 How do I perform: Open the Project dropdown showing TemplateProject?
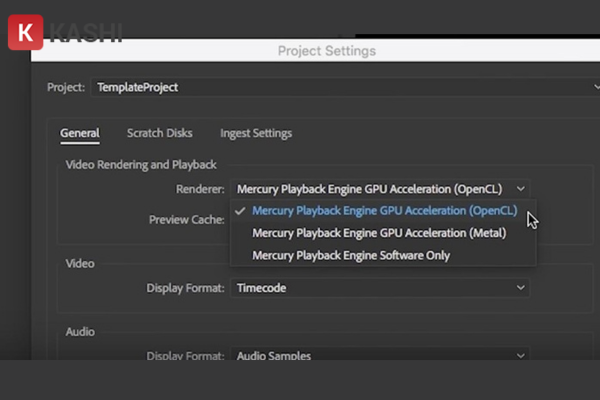[x=345, y=87]
